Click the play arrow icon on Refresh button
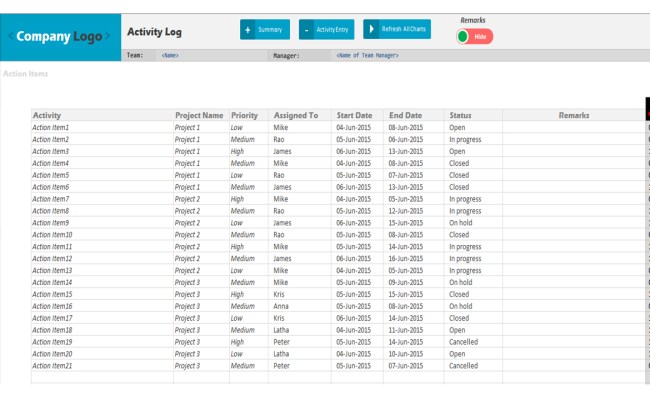The height and width of the screenshot is (400, 650). 371,29
